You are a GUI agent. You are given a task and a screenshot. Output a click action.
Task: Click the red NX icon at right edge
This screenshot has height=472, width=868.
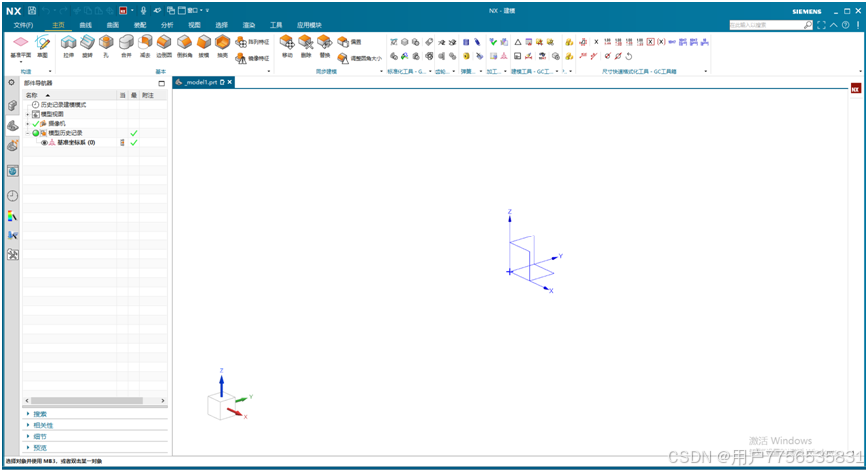855,89
